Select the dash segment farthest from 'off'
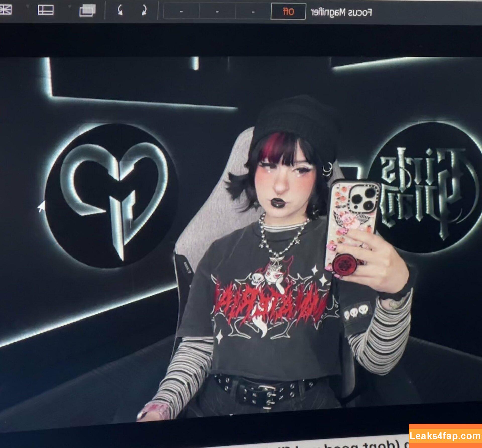The height and width of the screenshot is (448, 482). pos(181,12)
